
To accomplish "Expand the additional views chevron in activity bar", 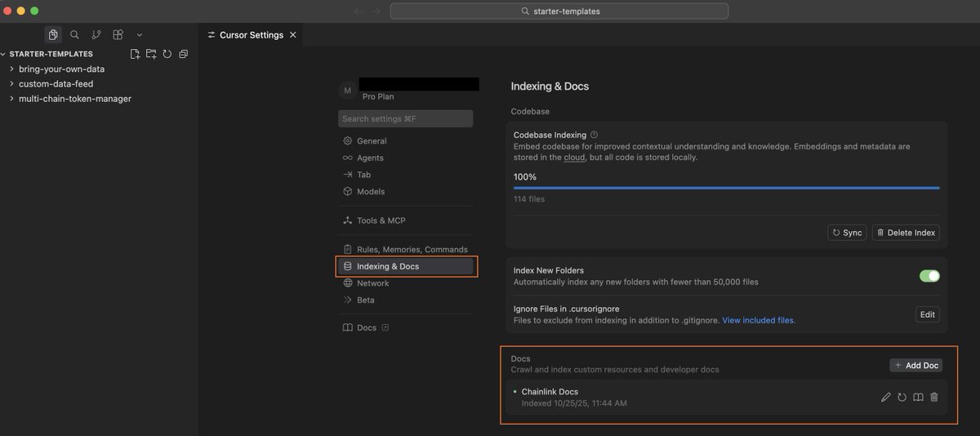I will (140, 34).
